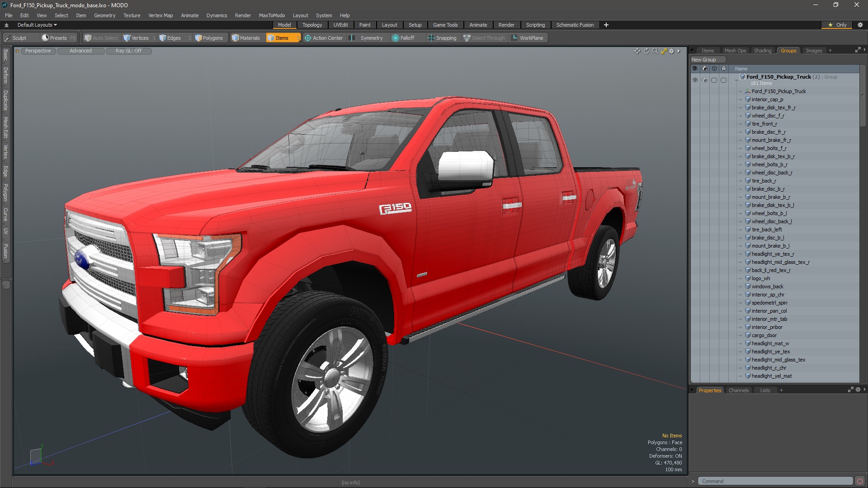Open the Action Center menu
The height and width of the screenshot is (488, 868).
[324, 38]
